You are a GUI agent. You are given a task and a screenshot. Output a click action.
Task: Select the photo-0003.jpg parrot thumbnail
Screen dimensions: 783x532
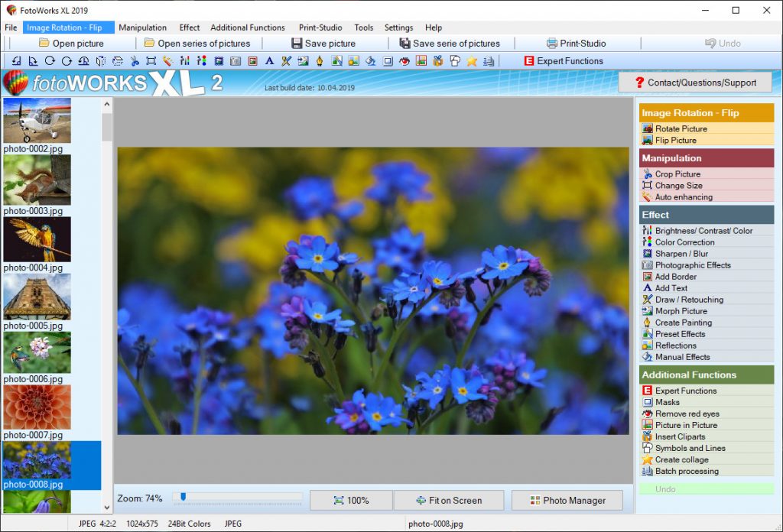(x=37, y=238)
